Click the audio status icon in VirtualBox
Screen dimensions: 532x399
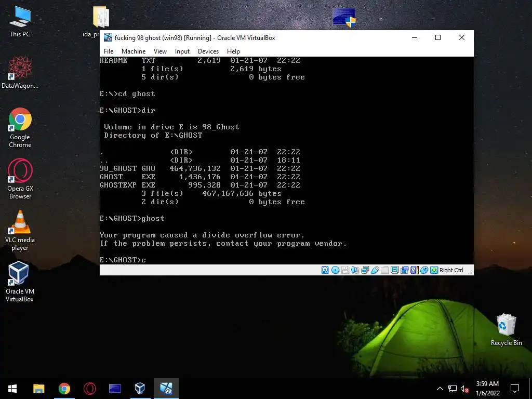[355, 270]
